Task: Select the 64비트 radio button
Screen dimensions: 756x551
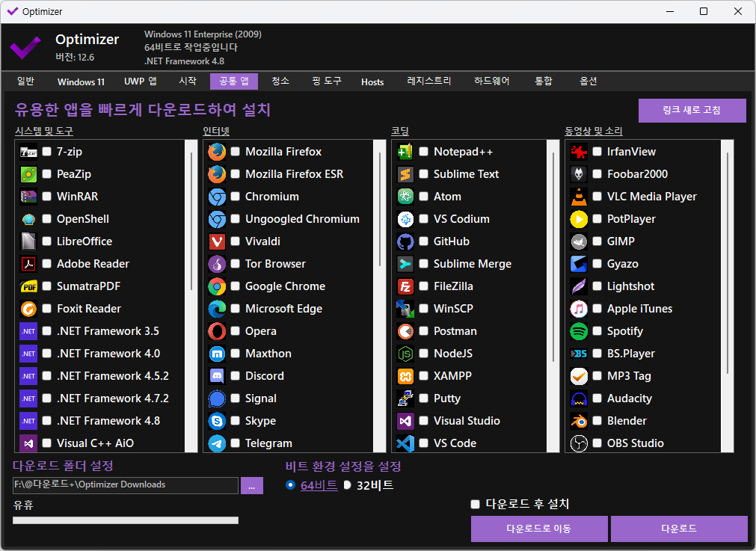Action: pyautogui.click(x=290, y=485)
